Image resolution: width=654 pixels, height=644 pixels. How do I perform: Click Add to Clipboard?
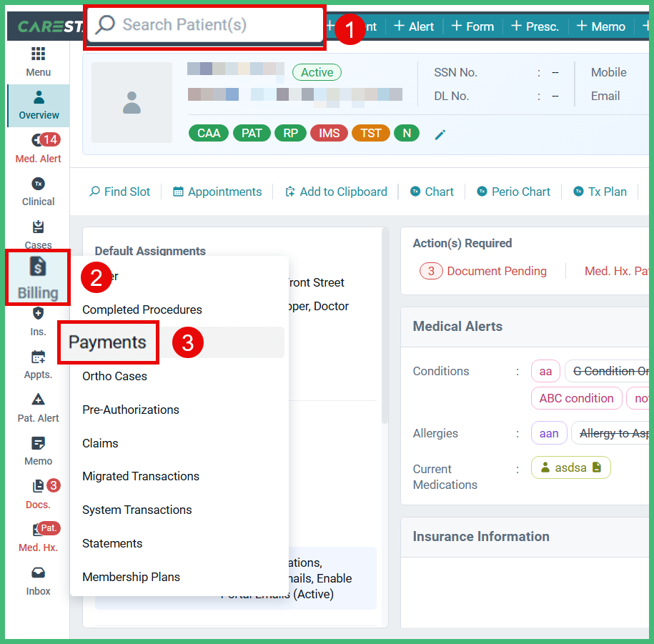click(336, 192)
